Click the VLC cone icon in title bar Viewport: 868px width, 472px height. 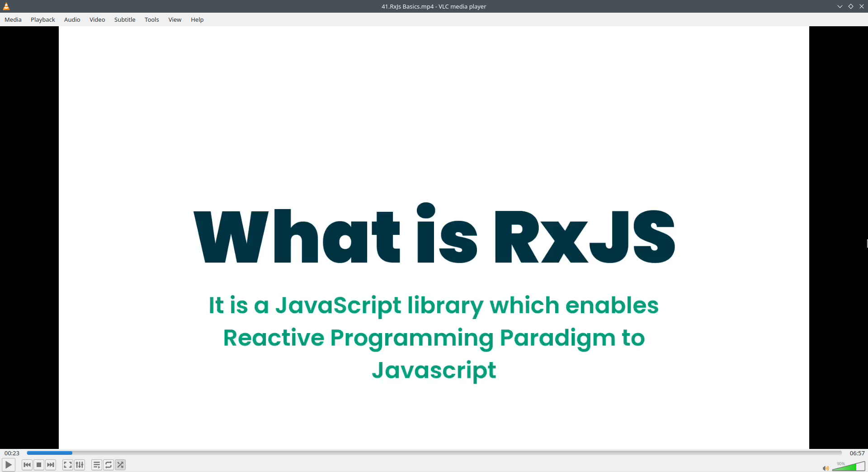coord(6,6)
